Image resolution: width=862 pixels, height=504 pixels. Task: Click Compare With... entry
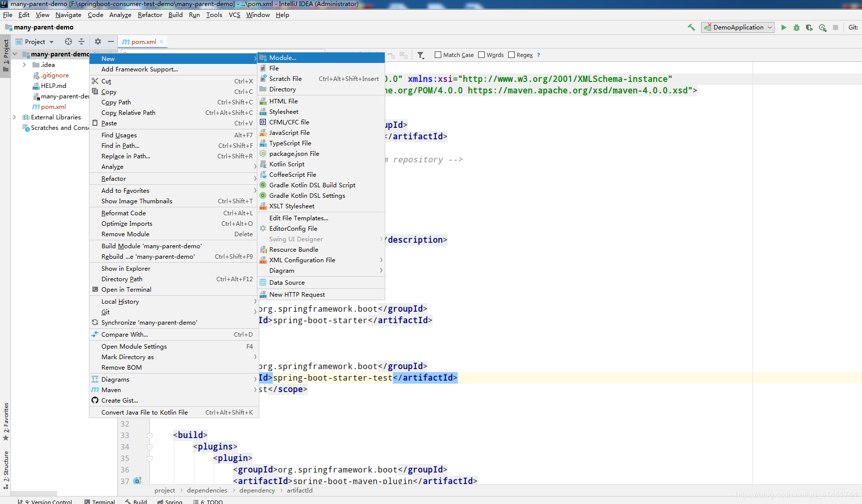173,335
